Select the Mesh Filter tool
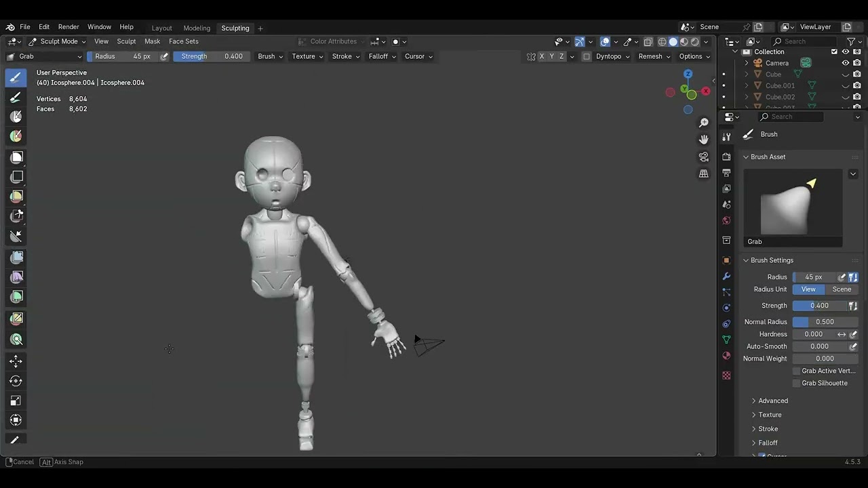 point(16,258)
